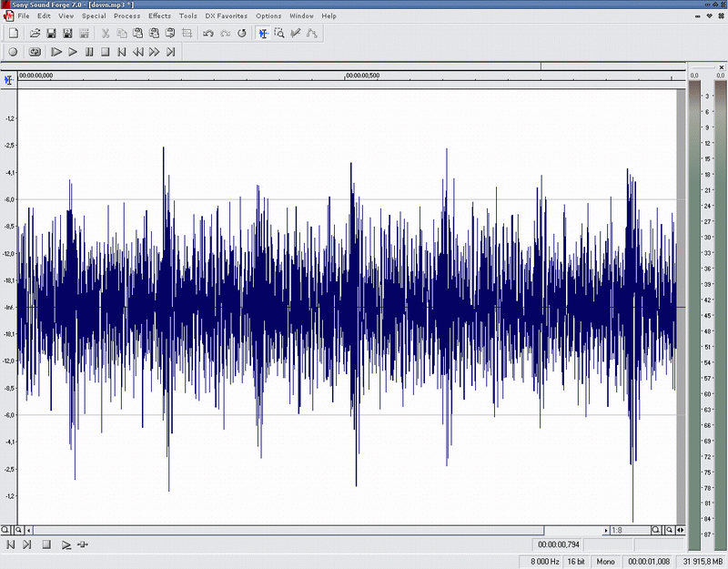The width and height of the screenshot is (728, 569).
Task: Click the Save floppy disk icon
Action: click(x=51, y=33)
